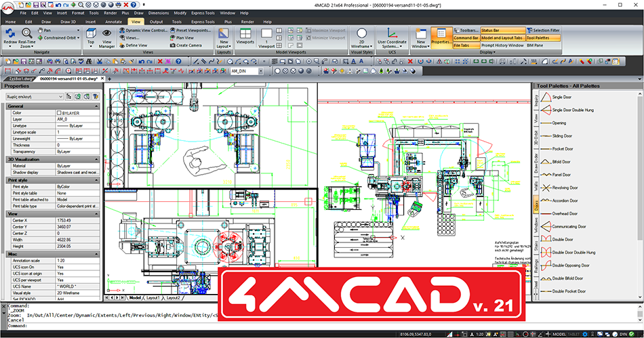
Task: Select the Real-Time Zoom tool
Action: pyautogui.click(x=27, y=38)
